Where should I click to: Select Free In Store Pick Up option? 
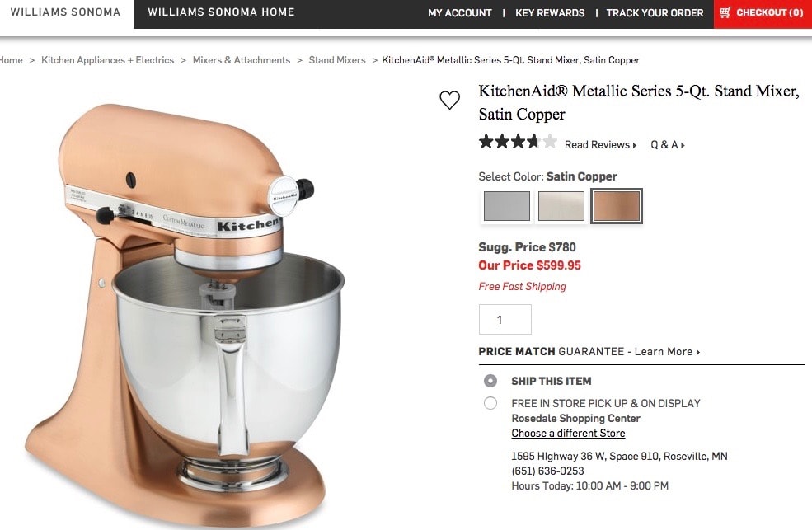click(490, 403)
